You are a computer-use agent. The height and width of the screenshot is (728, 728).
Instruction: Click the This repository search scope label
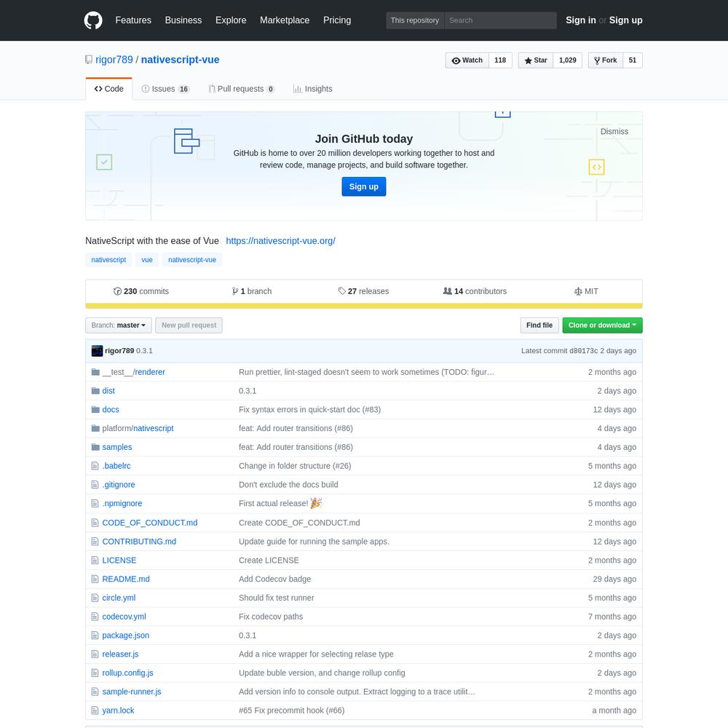click(x=415, y=20)
